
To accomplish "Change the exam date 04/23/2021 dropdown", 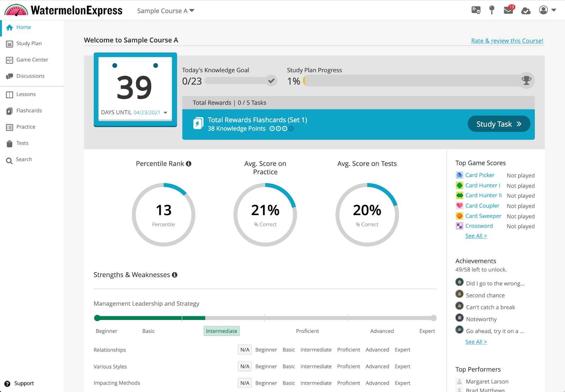I will point(150,113).
